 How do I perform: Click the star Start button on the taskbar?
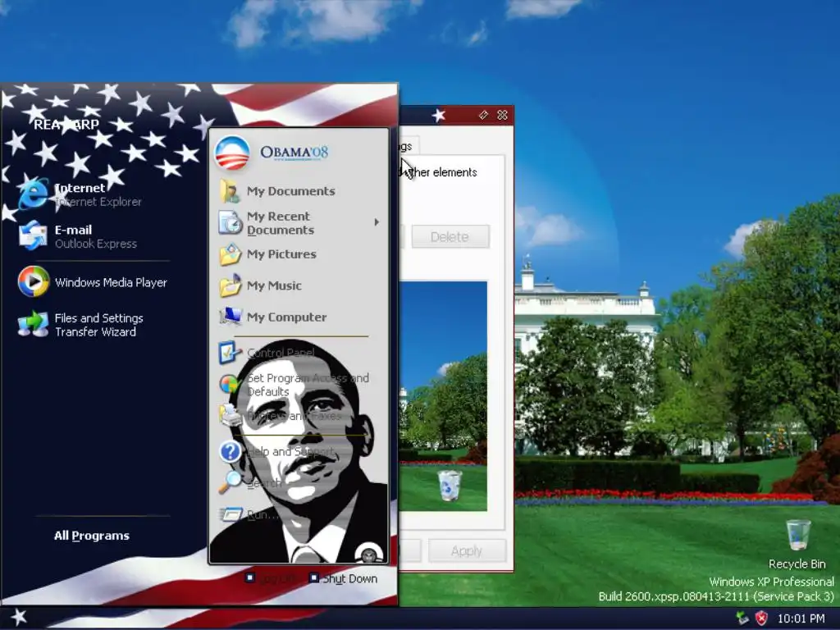point(18,617)
